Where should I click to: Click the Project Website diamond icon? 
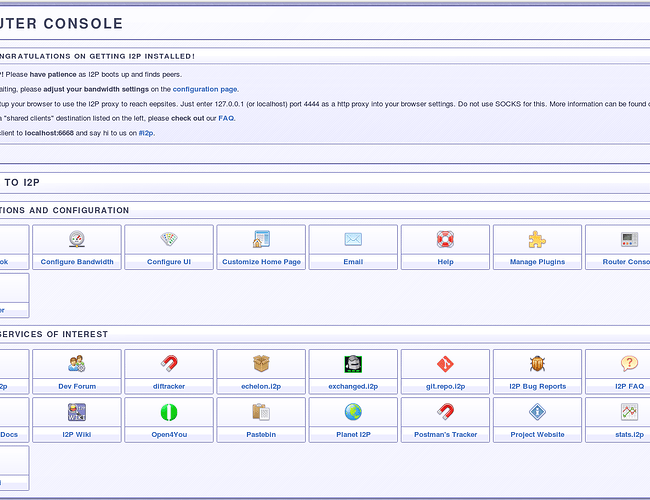(x=537, y=412)
